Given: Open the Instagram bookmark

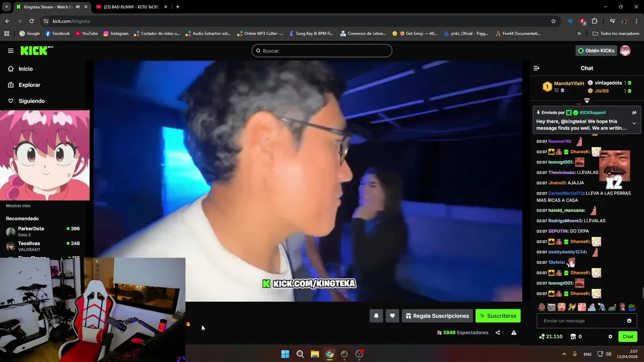Looking at the screenshot, I should tap(116, 34).
